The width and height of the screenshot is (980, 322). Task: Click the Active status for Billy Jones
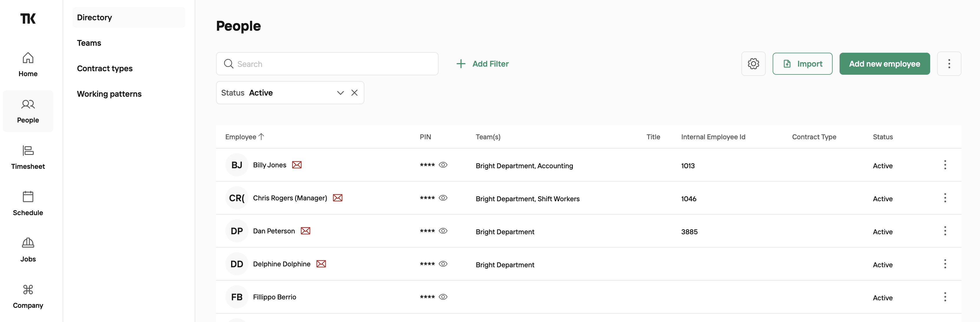[883, 166]
